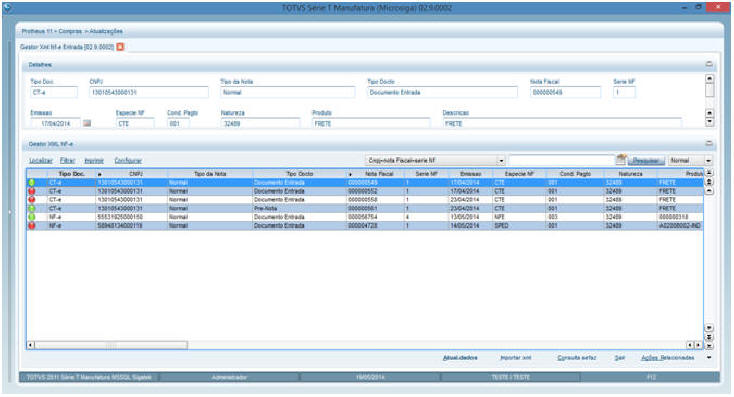734x397 pixels.
Task: Click sort arrow in Nota Fiscal column header
Action: pyautogui.click(x=350, y=174)
